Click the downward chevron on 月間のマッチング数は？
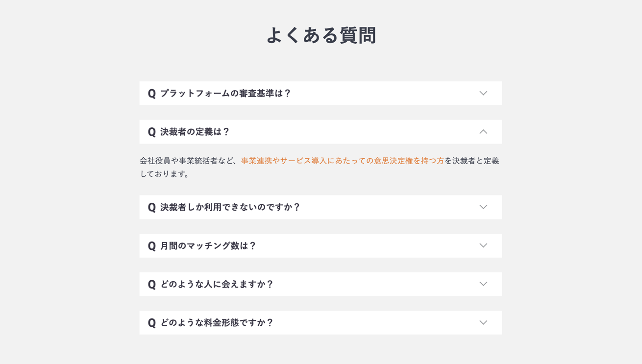Image resolution: width=642 pixels, height=364 pixels. pyautogui.click(x=483, y=245)
